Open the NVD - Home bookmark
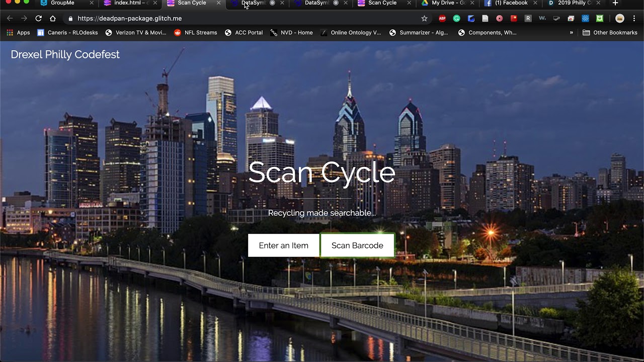The image size is (644, 362). [291, 33]
